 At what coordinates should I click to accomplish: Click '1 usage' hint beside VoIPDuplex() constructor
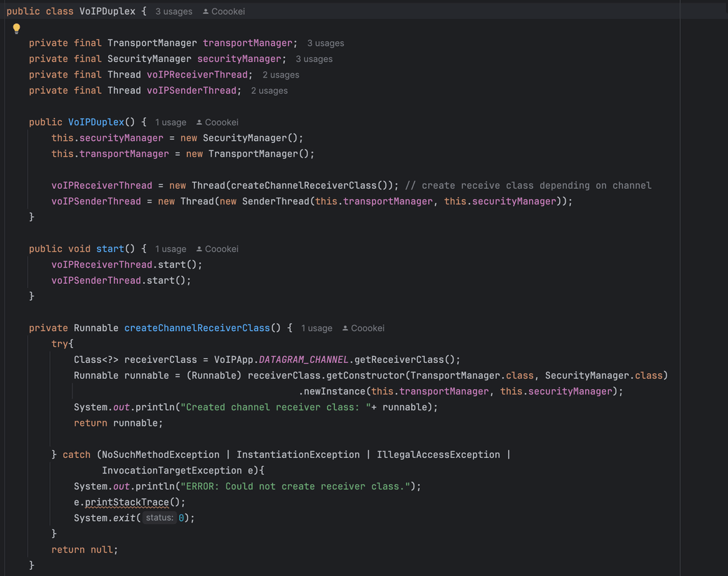point(171,123)
